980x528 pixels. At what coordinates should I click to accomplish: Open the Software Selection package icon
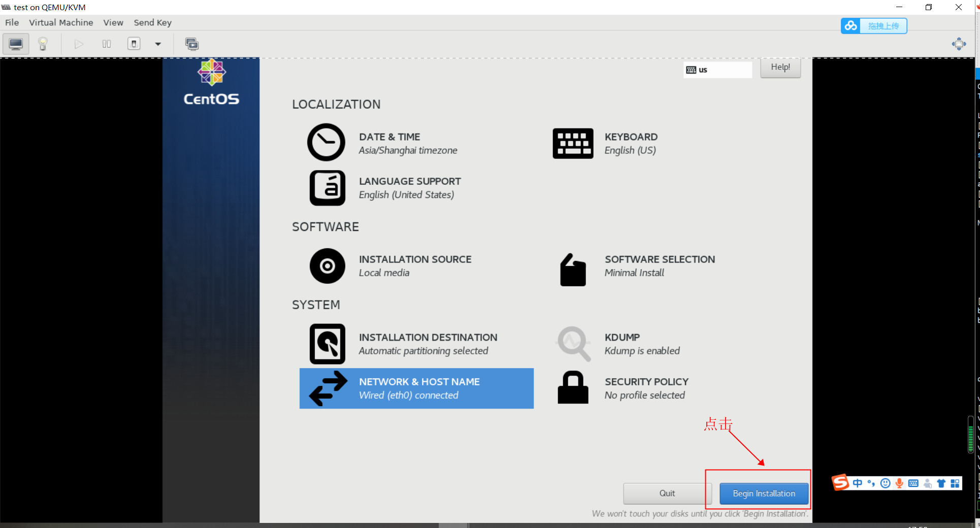point(573,270)
